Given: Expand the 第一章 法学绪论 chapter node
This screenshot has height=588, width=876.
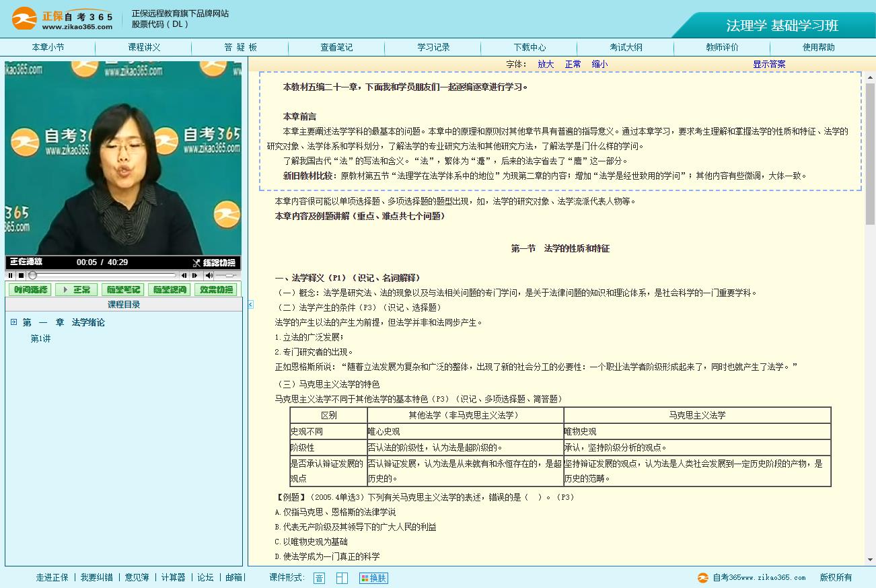Looking at the screenshot, I should pos(13,322).
